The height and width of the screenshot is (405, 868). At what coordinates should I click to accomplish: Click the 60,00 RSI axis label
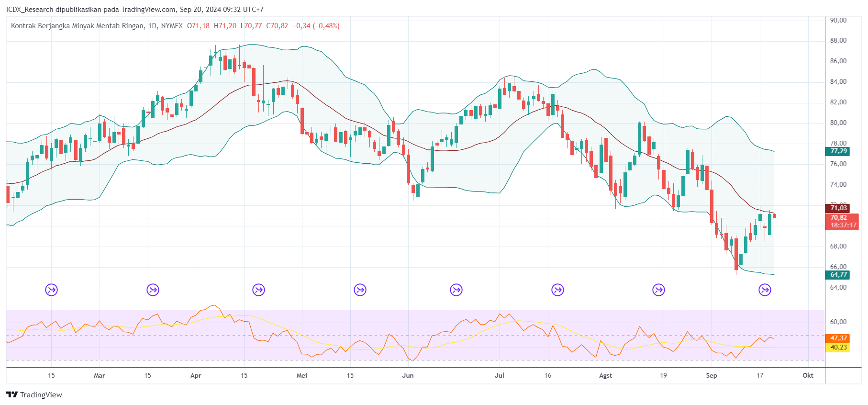[838, 322]
